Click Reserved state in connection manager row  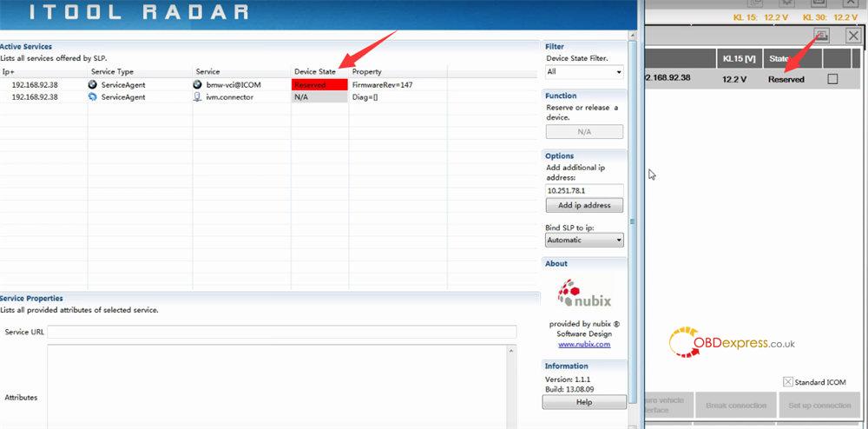tap(786, 79)
